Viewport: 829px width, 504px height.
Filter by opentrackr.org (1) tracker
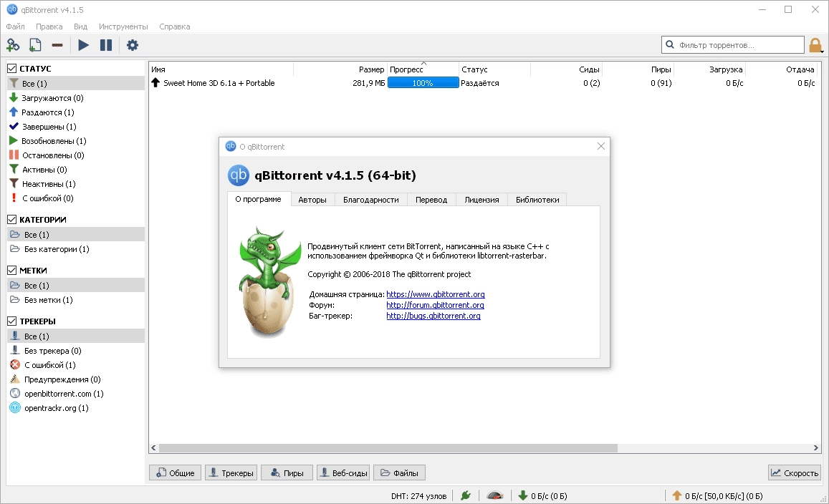(x=56, y=407)
